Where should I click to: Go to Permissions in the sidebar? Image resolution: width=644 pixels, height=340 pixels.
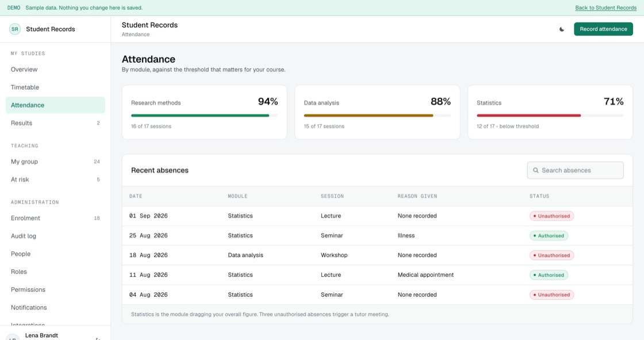tap(55, 289)
